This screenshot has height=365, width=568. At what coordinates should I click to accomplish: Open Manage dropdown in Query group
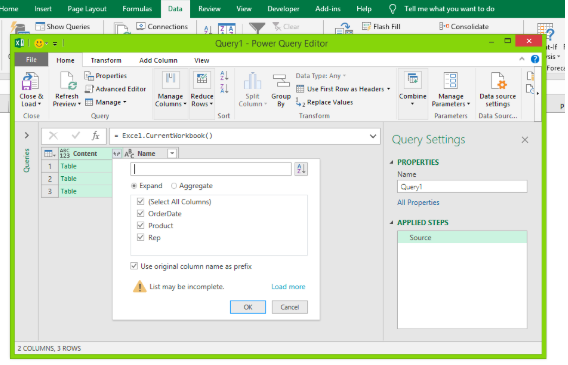pyautogui.click(x=106, y=102)
